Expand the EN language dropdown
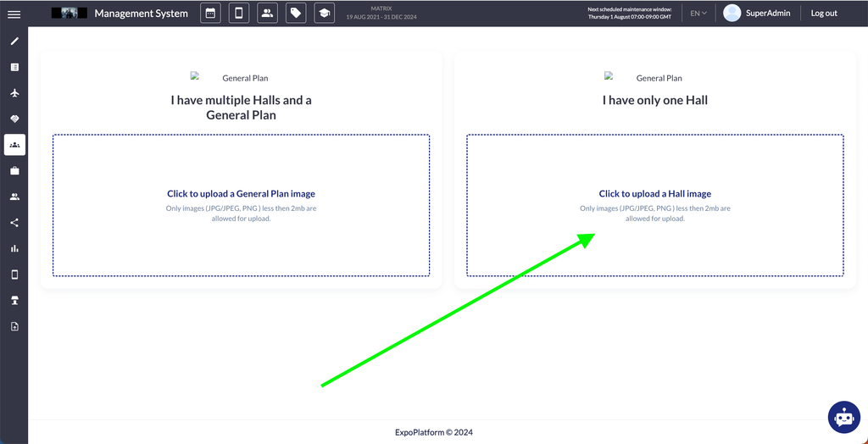The image size is (868, 444). click(698, 14)
